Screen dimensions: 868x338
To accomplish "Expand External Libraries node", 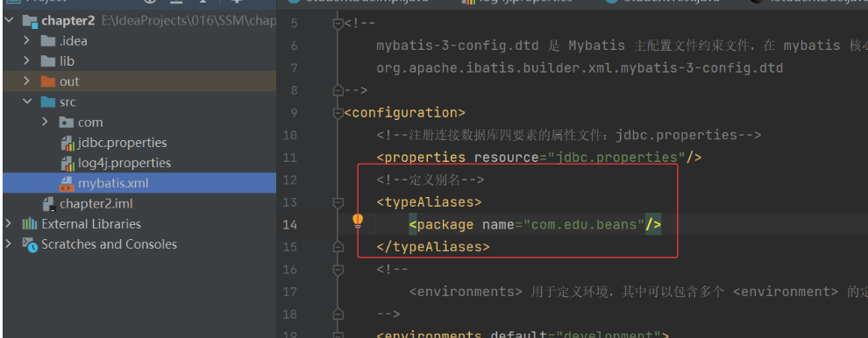I will click(x=8, y=223).
